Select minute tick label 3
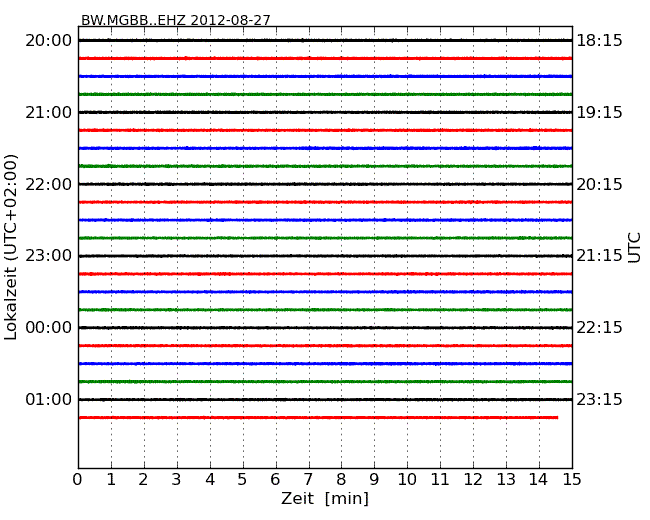 pos(177,479)
